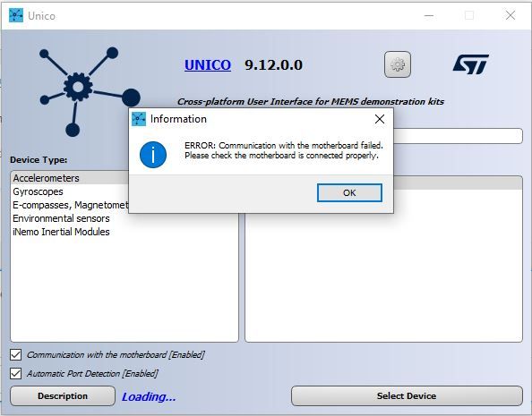Click the Description button

63,396
